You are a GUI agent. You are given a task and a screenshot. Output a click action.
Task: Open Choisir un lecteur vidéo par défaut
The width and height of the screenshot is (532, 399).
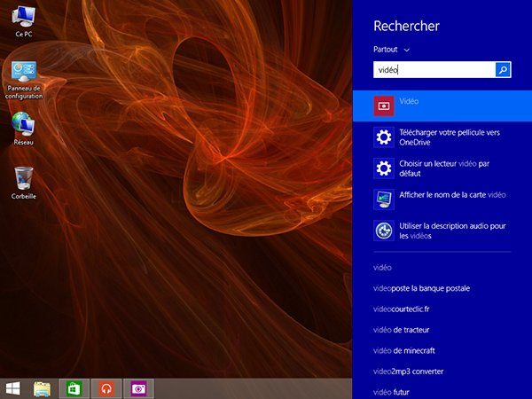click(442, 168)
